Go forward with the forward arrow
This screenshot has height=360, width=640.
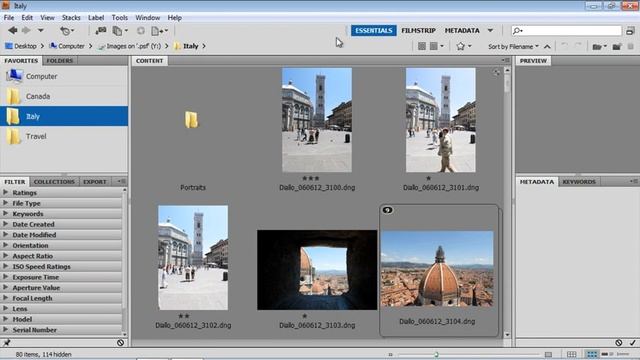click(26, 30)
